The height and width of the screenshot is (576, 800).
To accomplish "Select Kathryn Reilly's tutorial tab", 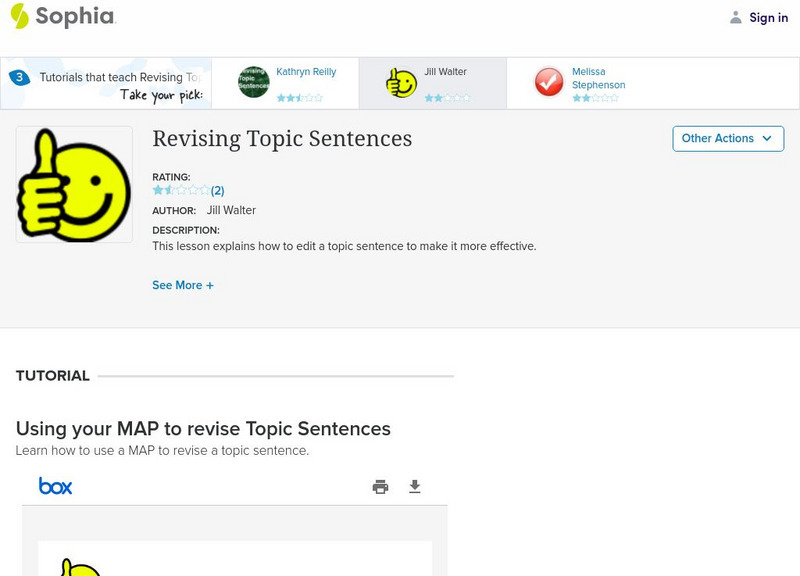I will 306,72.
